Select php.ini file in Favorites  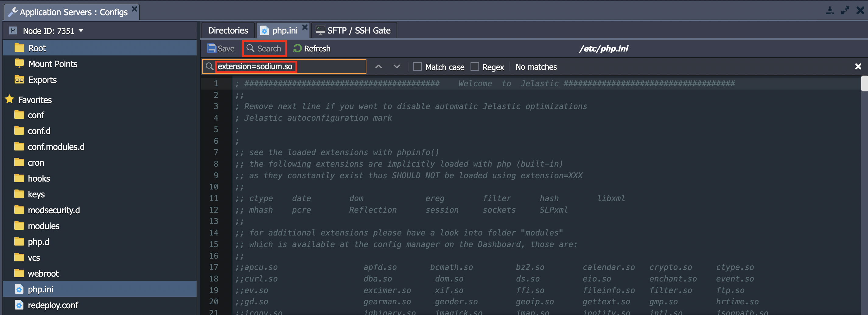(100, 289)
